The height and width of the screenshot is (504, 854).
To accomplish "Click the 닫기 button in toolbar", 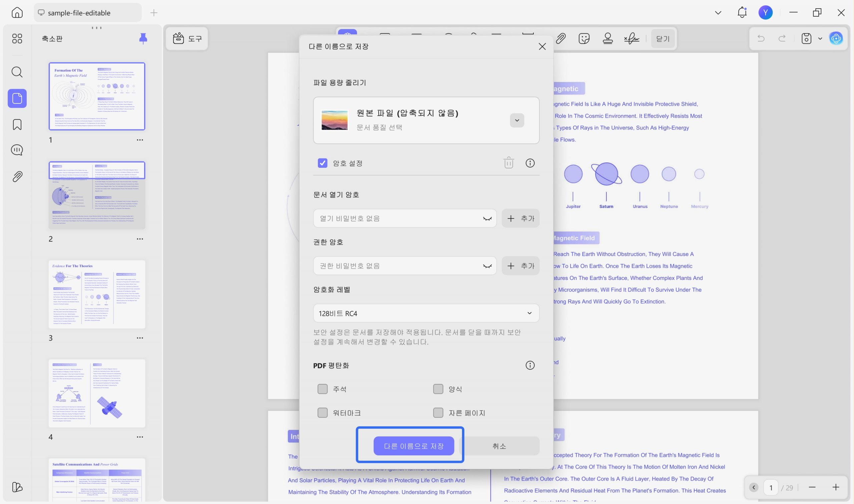I will 663,39.
